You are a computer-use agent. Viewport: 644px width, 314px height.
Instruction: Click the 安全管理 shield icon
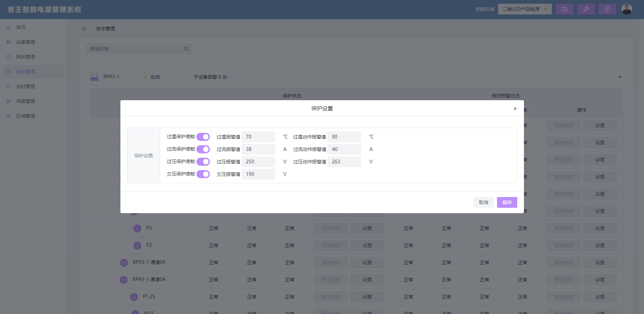click(8, 71)
